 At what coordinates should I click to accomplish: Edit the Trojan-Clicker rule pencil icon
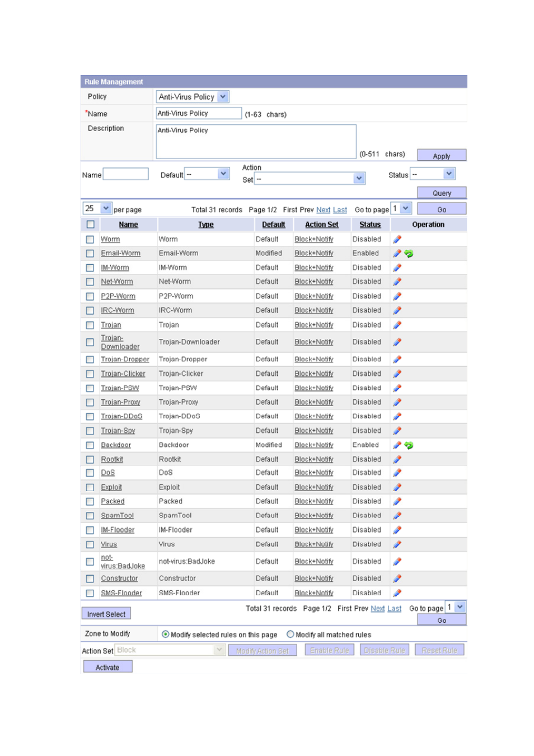click(397, 374)
